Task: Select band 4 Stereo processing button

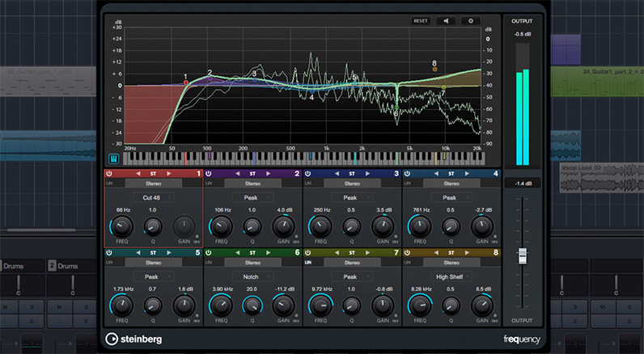Action: click(x=451, y=183)
